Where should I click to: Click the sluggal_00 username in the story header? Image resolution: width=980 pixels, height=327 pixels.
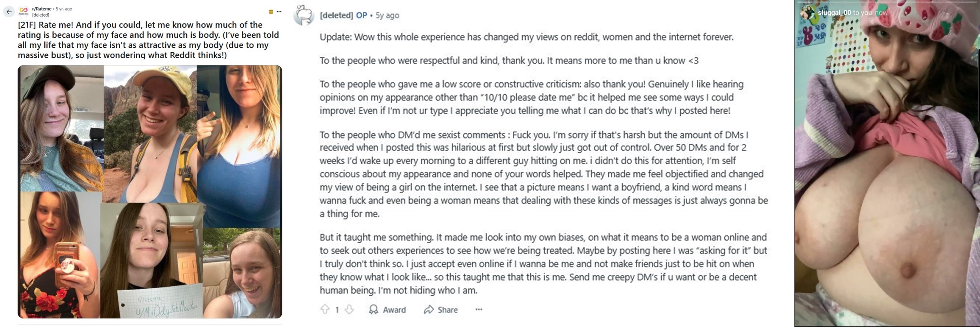coord(834,13)
